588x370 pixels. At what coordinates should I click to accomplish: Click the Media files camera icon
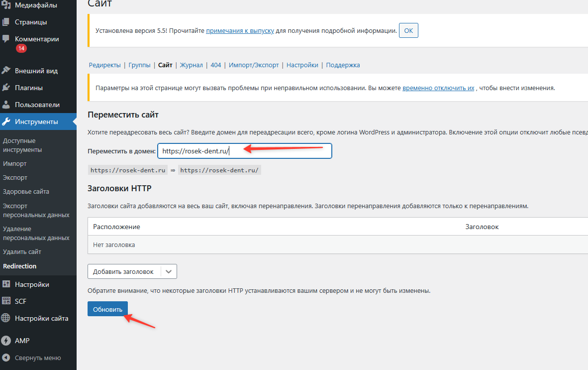click(6, 5)
